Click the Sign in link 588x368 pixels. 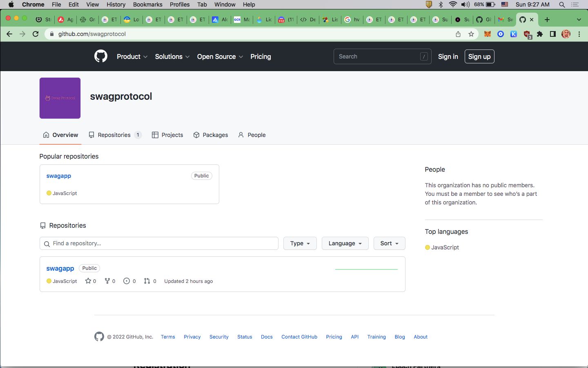click(448, 56)
